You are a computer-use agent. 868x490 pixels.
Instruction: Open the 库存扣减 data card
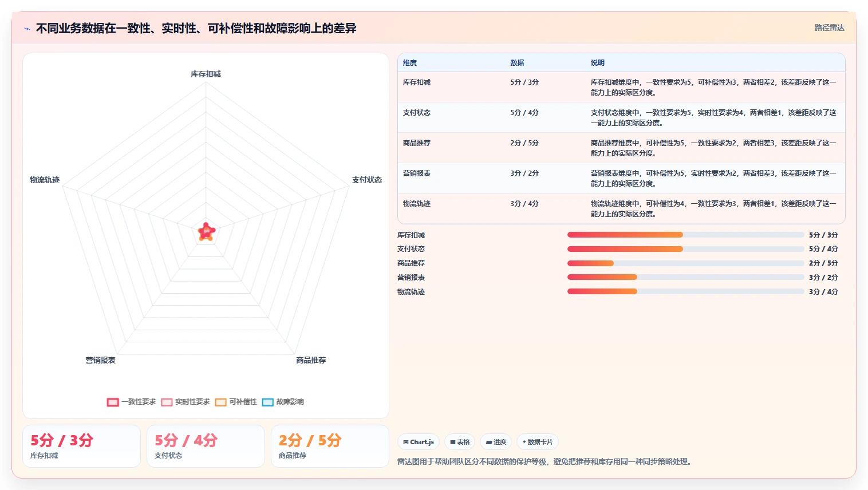[81, 446]
